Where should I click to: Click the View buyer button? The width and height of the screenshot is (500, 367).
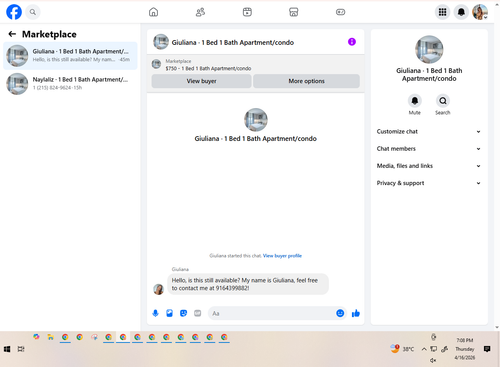click(201, 81)
